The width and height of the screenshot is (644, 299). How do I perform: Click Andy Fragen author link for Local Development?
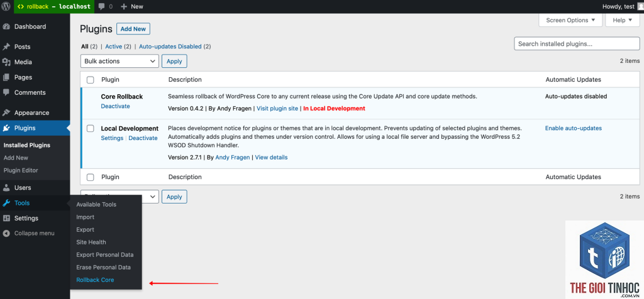[x=233, y=157]
